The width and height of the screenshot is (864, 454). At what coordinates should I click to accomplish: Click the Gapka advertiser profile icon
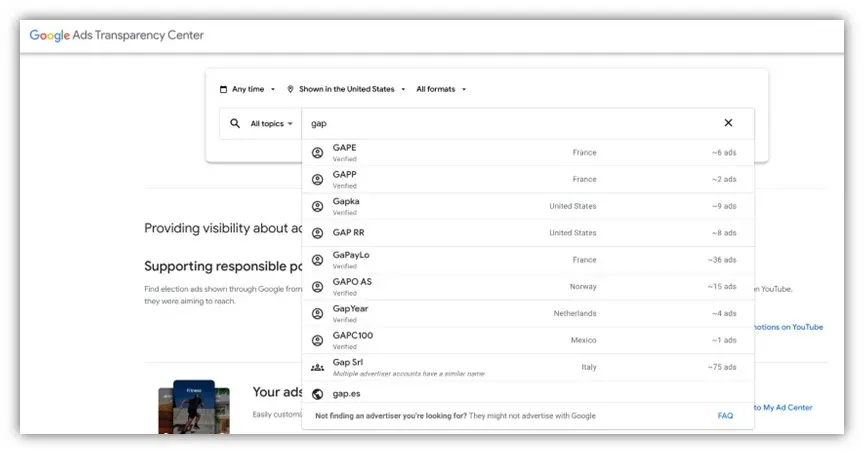coord(317,207)
